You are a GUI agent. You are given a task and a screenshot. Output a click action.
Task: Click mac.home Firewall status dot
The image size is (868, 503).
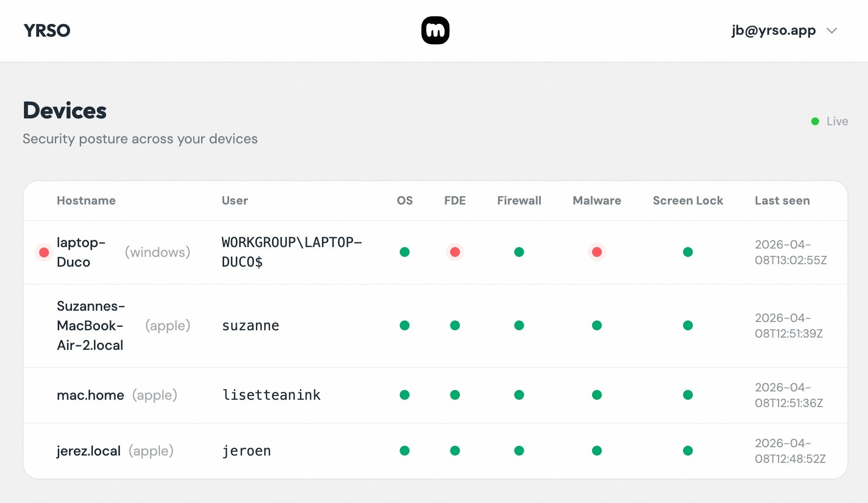coord(519,395)
